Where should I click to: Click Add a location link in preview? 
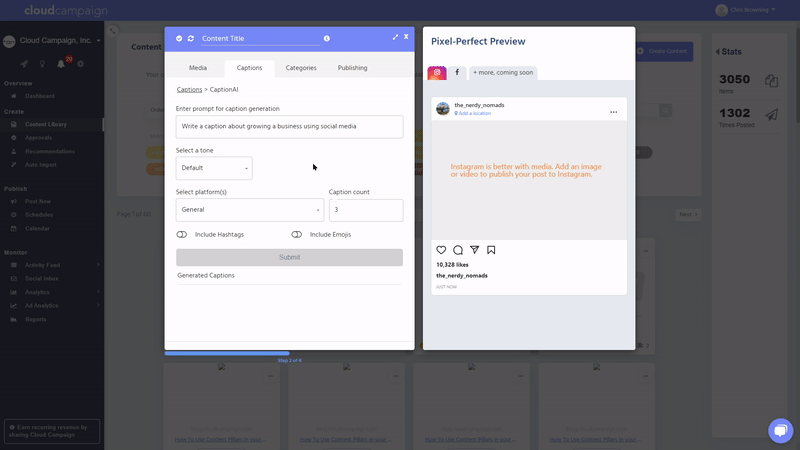(x=473, y=113)
